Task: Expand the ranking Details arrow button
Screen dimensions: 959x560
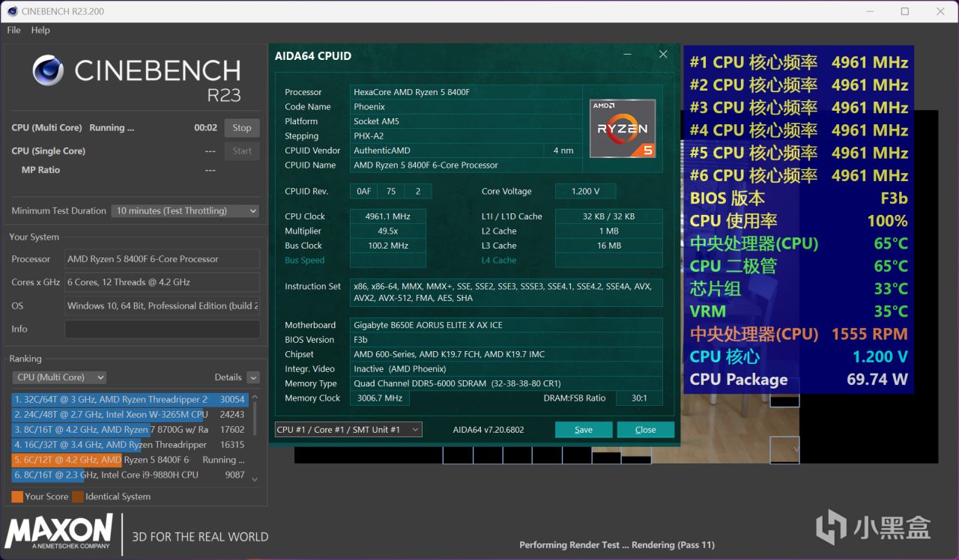Action: tap(253, 377)
